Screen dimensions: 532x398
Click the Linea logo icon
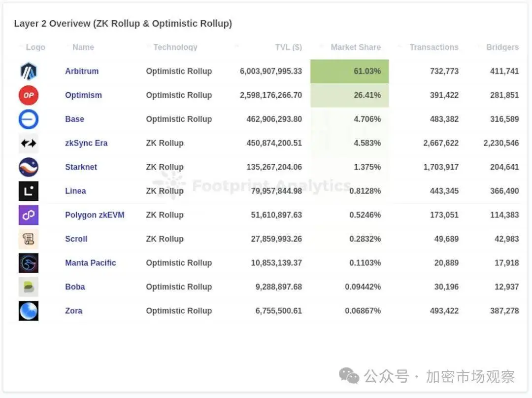[28, 191]
